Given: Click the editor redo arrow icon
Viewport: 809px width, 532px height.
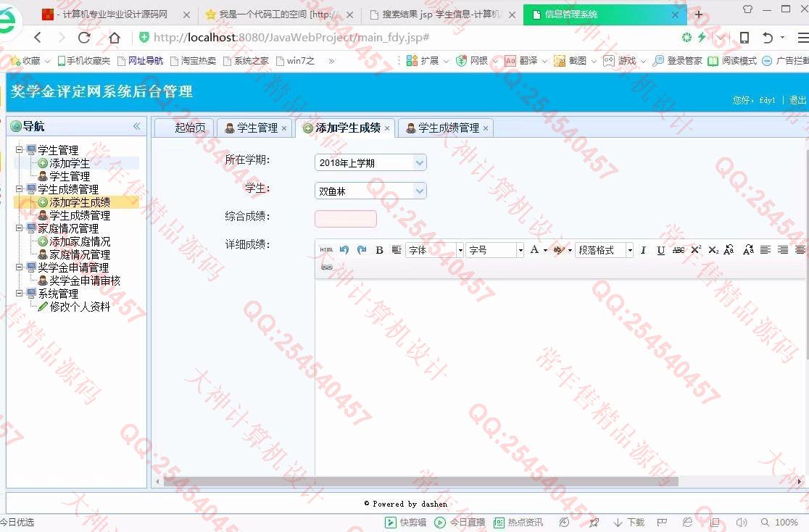Looking at the screenshot, I should [x=362, y=250].
